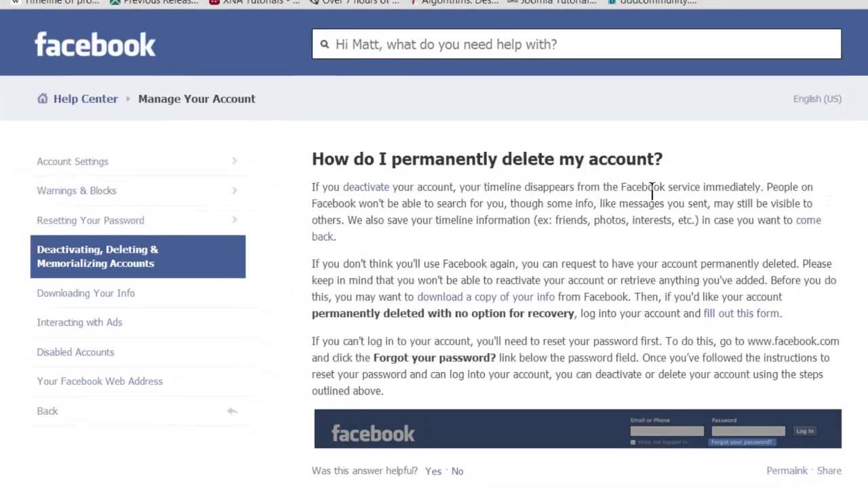The width and height of the screenshot is (868, 488).
Task: Click 'download a copy of your info' link
Action: [x=486, y=297]
